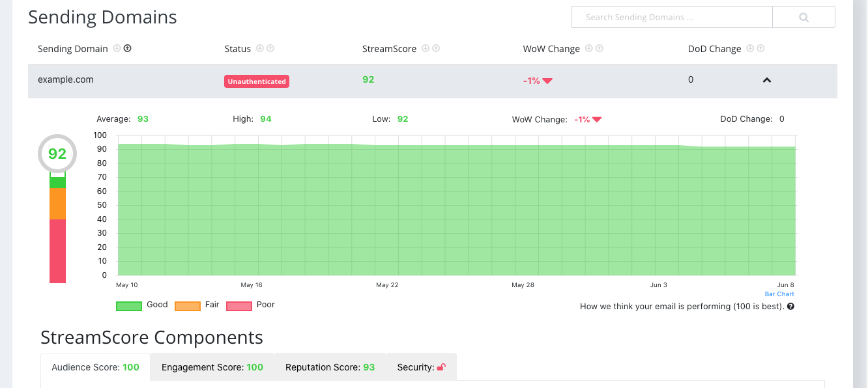Click the Average 93 value

(x=143, y=119)
